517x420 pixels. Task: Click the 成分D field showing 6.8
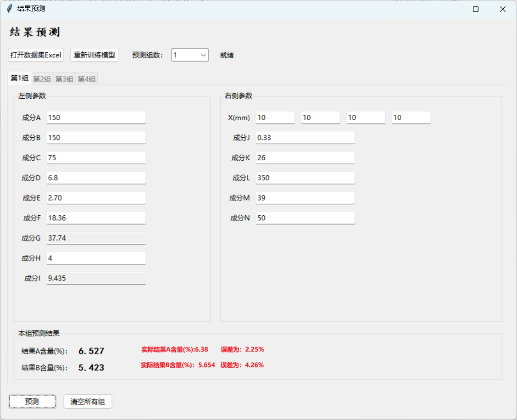point(96,178)
